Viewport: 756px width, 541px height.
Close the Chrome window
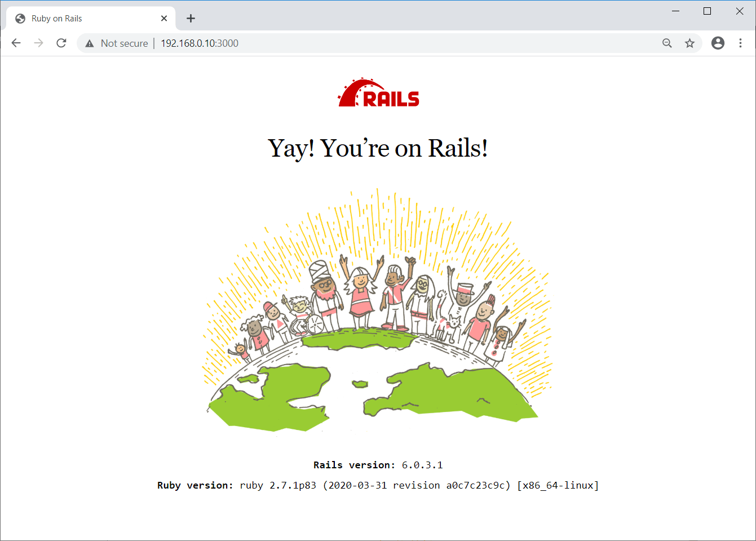(740, 11)
